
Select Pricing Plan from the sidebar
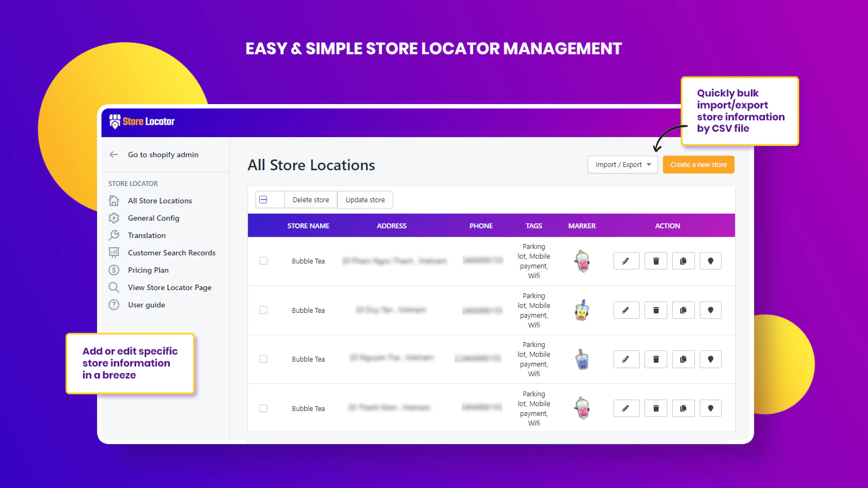pos(148,270)
